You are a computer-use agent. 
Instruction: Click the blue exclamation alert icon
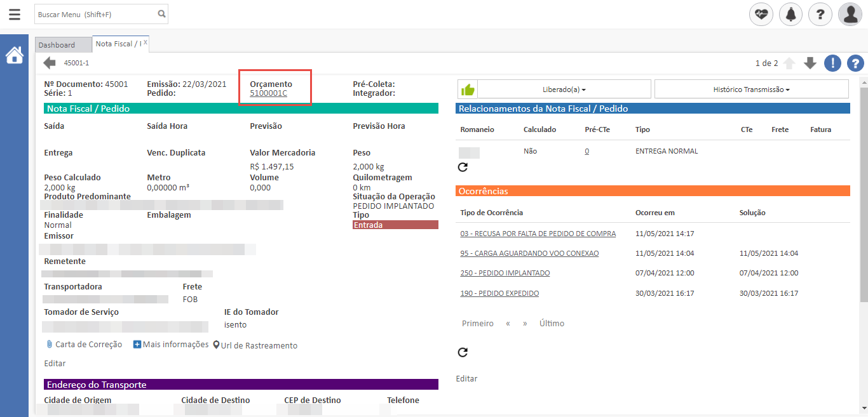832,63
